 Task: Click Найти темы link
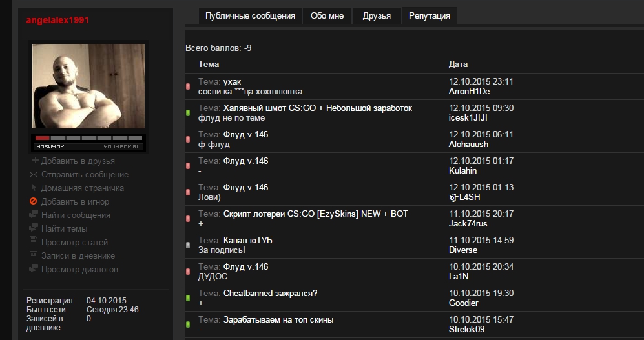pos(64,229)
